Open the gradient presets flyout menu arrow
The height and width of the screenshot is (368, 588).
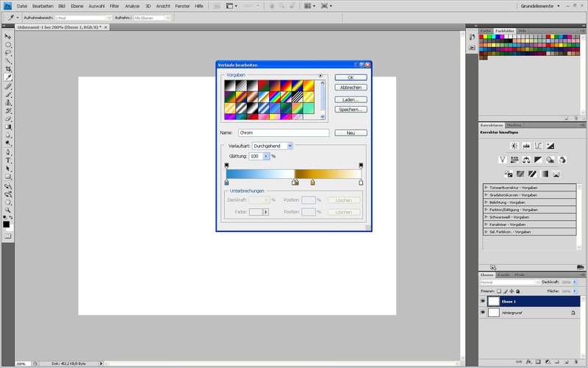coord(321,76)
